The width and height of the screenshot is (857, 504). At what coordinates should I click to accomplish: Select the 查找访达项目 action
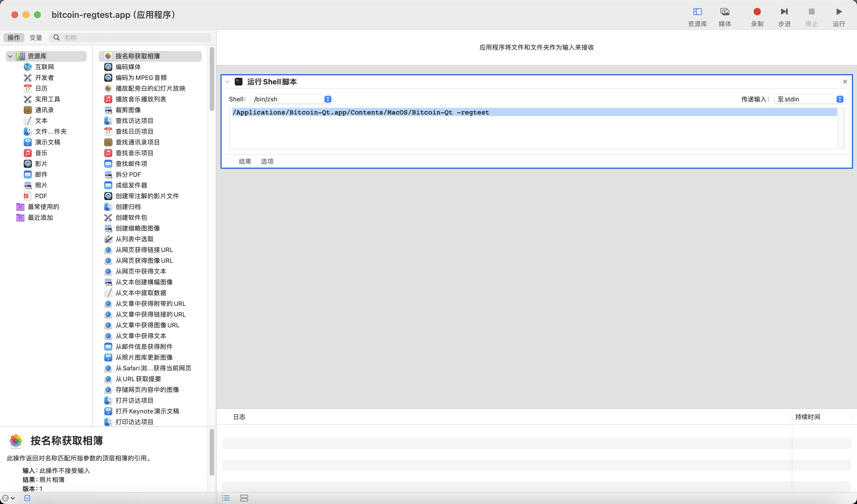pos(134,121)
